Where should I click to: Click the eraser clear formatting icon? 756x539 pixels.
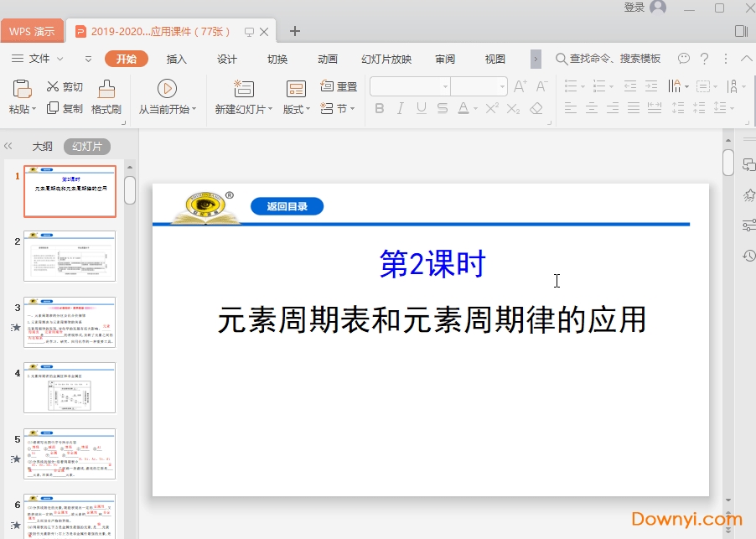click(536, 108)
